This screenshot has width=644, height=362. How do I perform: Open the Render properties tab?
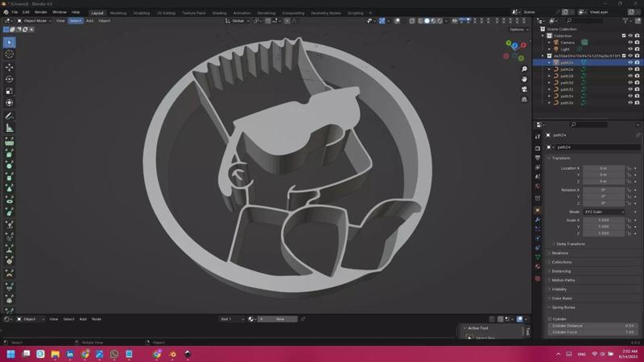pyautogui.click(x=538, y=148)
